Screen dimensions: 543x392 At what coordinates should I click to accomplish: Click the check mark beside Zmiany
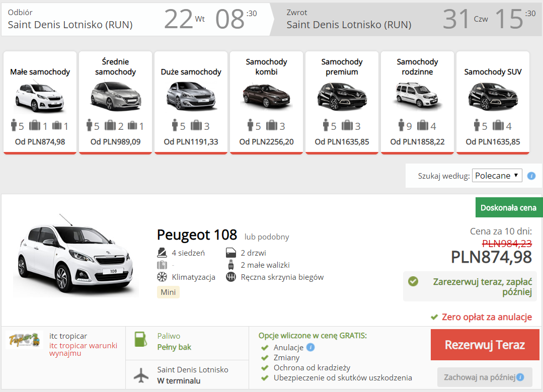(x=265, y=358)
